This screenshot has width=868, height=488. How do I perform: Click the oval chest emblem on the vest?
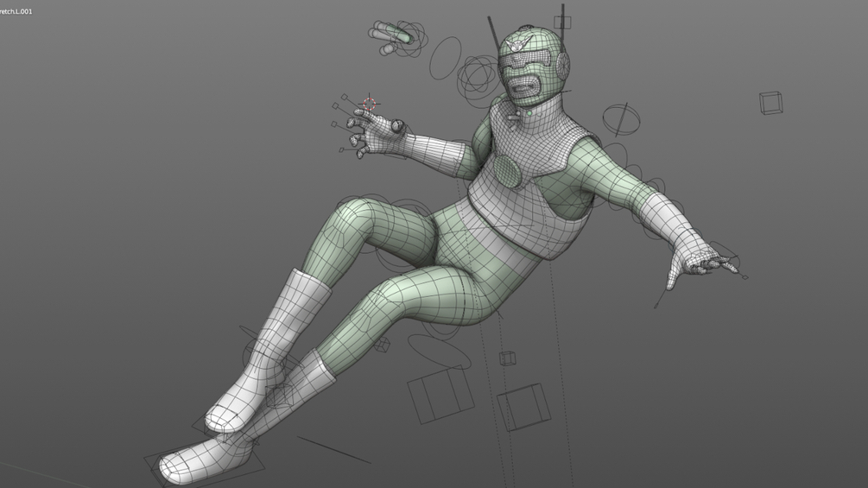point(507,170)
